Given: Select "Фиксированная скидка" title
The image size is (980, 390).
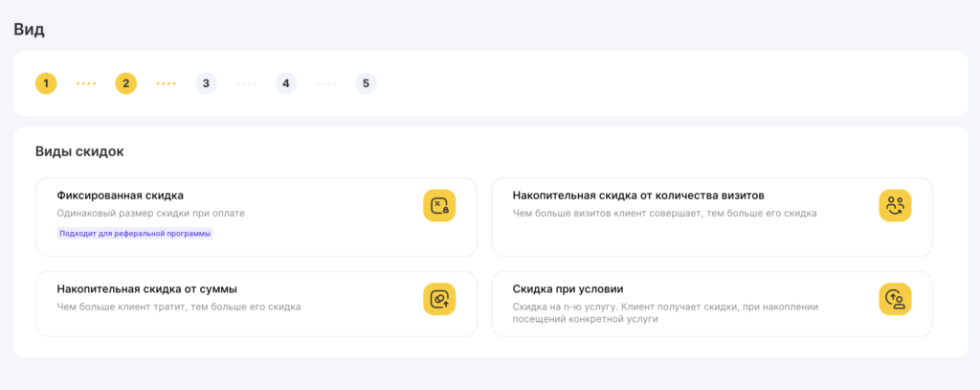Looking at the screenshot, I should pos(120,195).
